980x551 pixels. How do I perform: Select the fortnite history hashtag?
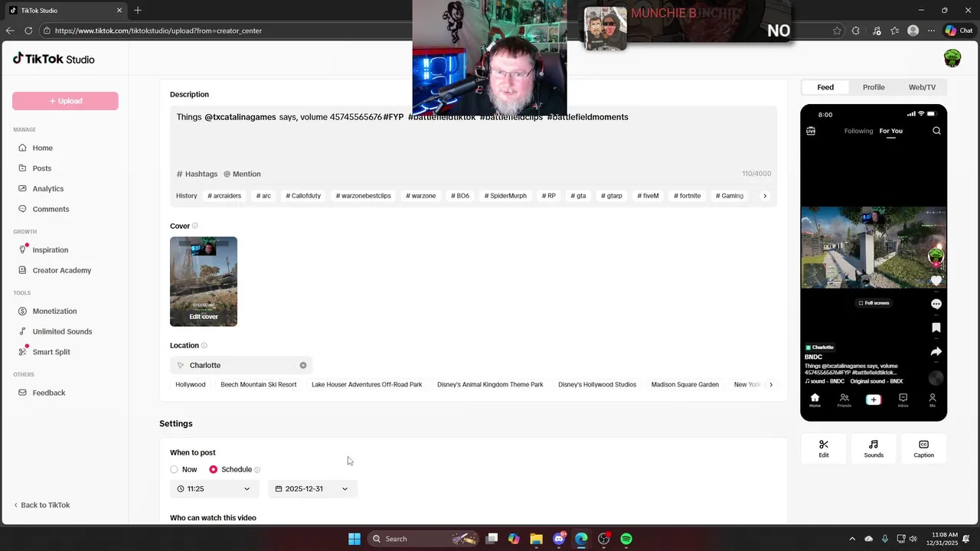(x=687, y=196)
